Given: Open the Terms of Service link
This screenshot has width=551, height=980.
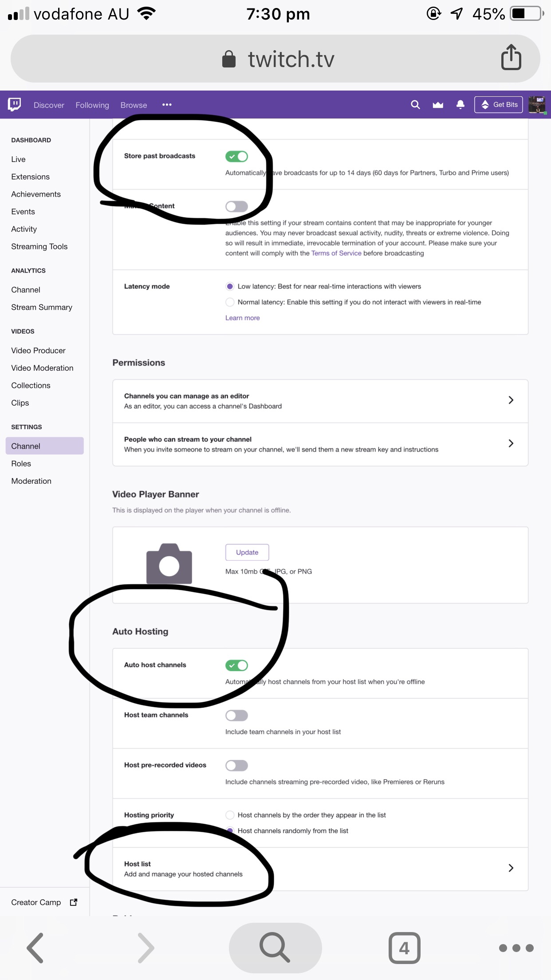Looking at the screenshot, I should [336, 253].
